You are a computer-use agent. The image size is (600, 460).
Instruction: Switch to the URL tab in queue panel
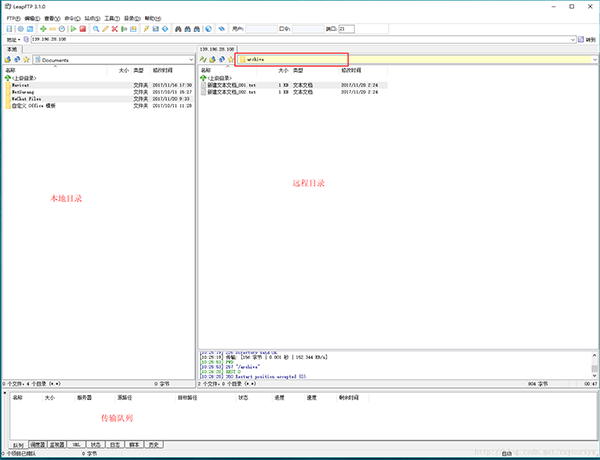click(x=76, y=444)
